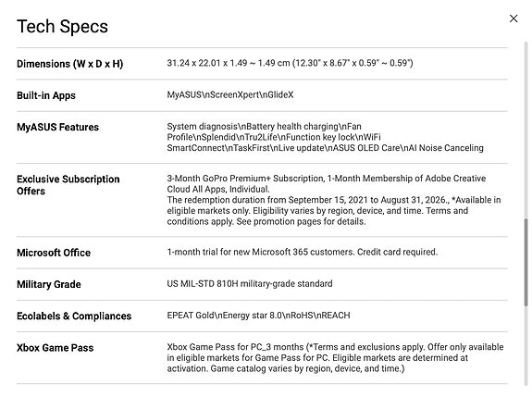Close the Tech Specs dialog

513,19
